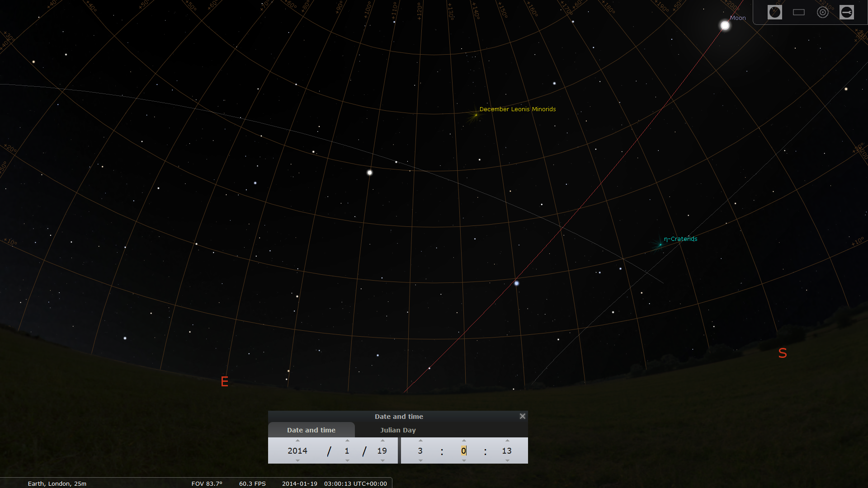This screenshot has height=488, width=868.
Task: Decrease the day with the down arrow
Action: tap(382, 460)
